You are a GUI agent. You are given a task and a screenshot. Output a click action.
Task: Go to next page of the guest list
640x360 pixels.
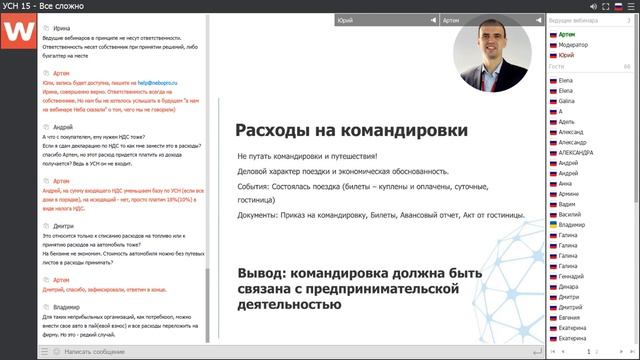pyautogui.click(x=621, y=351)
